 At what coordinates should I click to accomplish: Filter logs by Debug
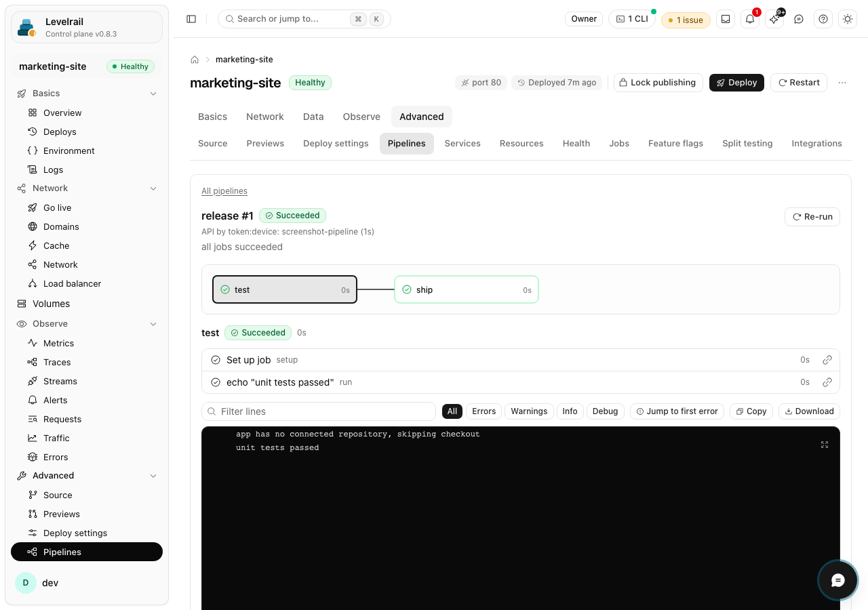(x=606, y=411)
